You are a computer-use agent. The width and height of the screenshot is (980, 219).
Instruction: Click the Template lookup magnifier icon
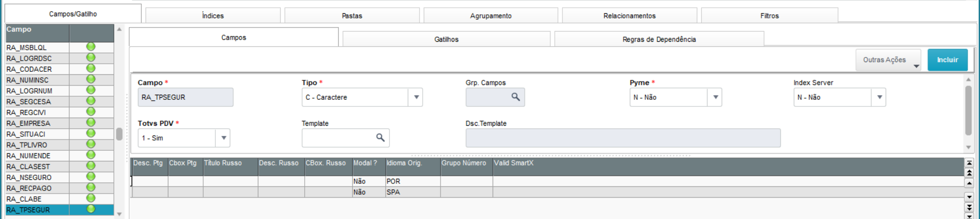380,138
